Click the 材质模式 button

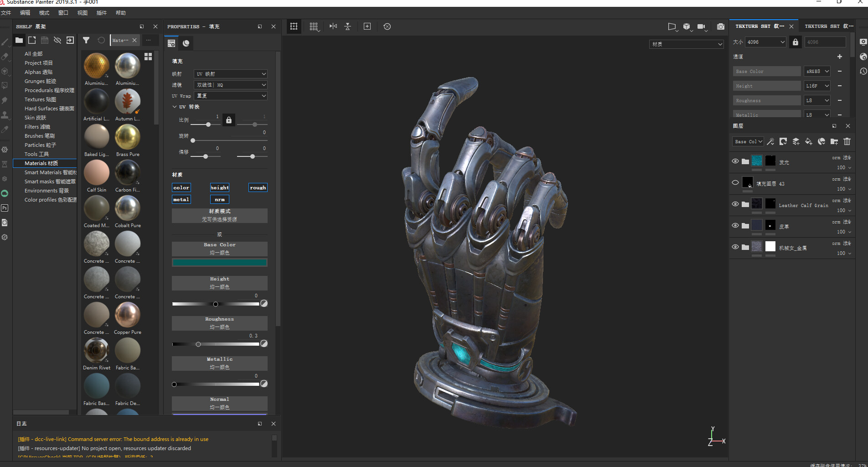[219, 215]
